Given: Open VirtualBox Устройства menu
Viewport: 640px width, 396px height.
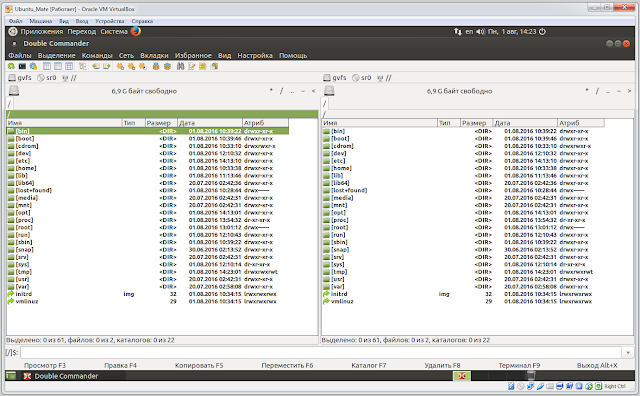Looking at the screenshot, I should pyautogui.click(x=109, y=21).
